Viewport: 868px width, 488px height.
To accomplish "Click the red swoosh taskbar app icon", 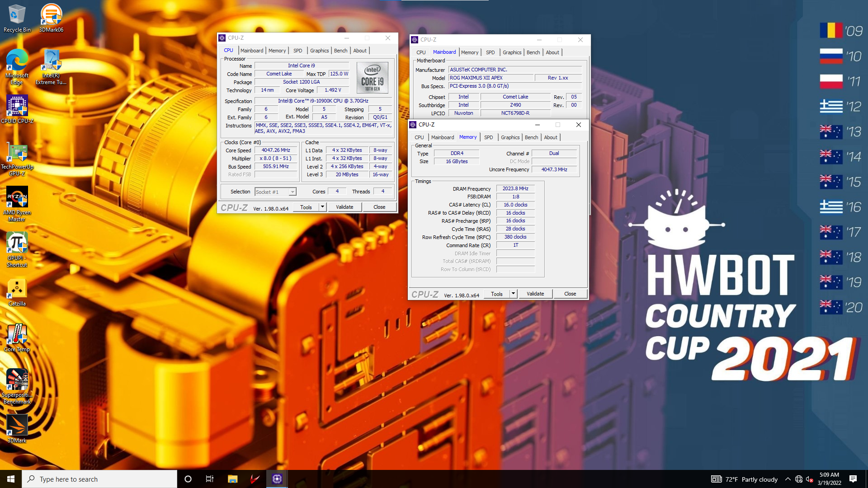I will (255, 479).
